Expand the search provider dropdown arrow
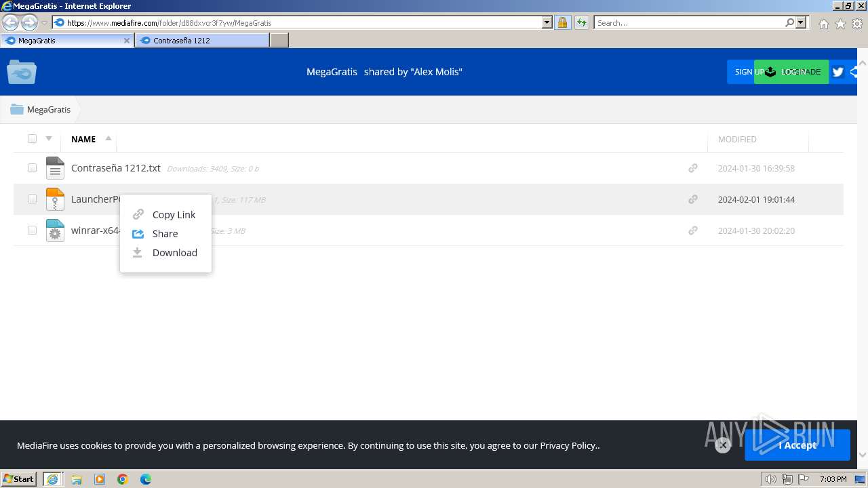Screen dimensions: 868x488 pos(802,22)
